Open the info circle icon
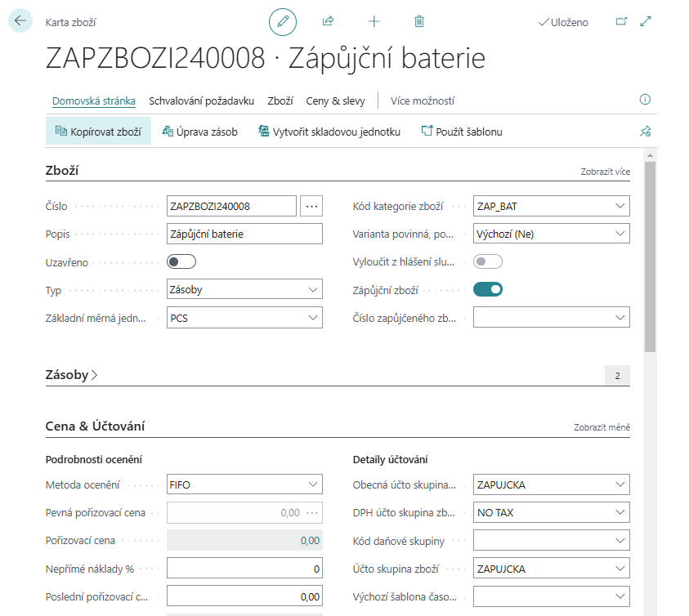The width and height of the screenshot is (689, 616). coord(645,100)
